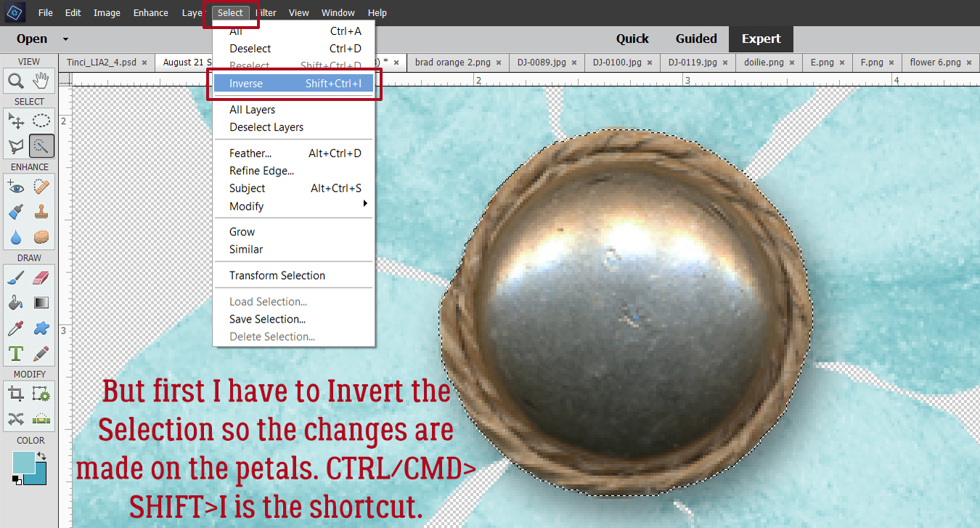Click the Photoshop Elements app logo
The height and width of the screenshot is (528, 980).
15,12
